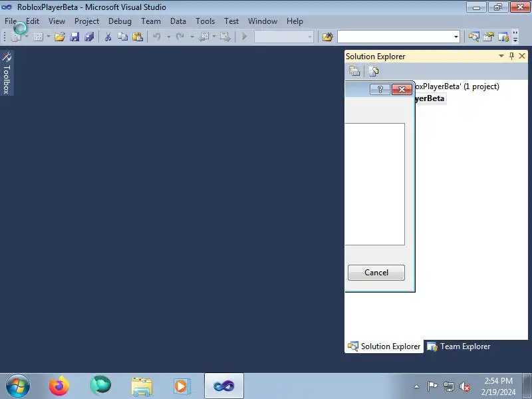The image size is (532, 399).
Task: Open the Debug menu
Action: (x=120, y=21)
